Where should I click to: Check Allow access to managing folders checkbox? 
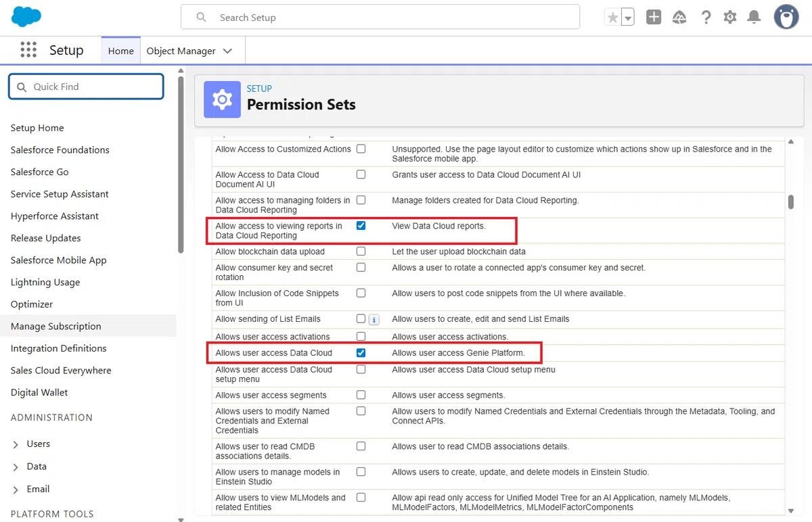361,200
